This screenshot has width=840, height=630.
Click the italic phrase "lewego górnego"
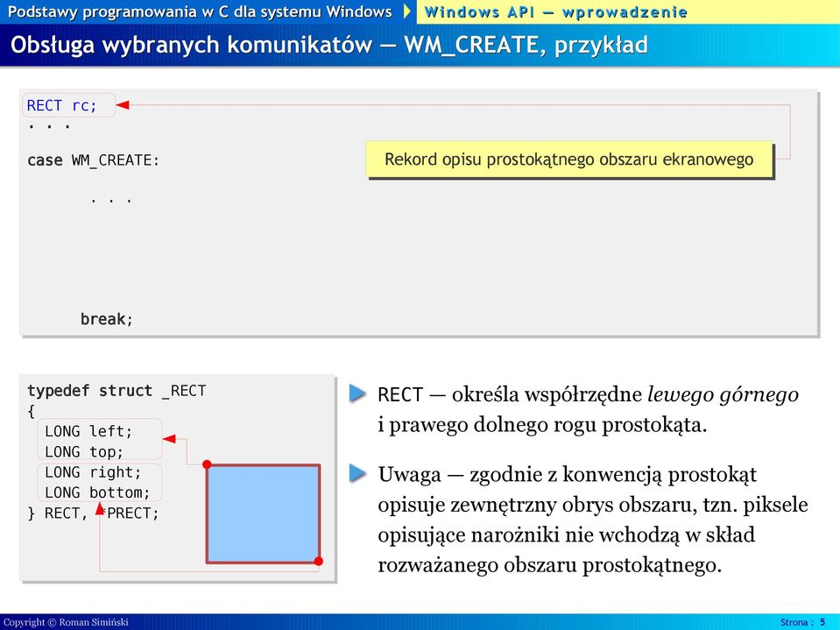[x=723, y=395]
